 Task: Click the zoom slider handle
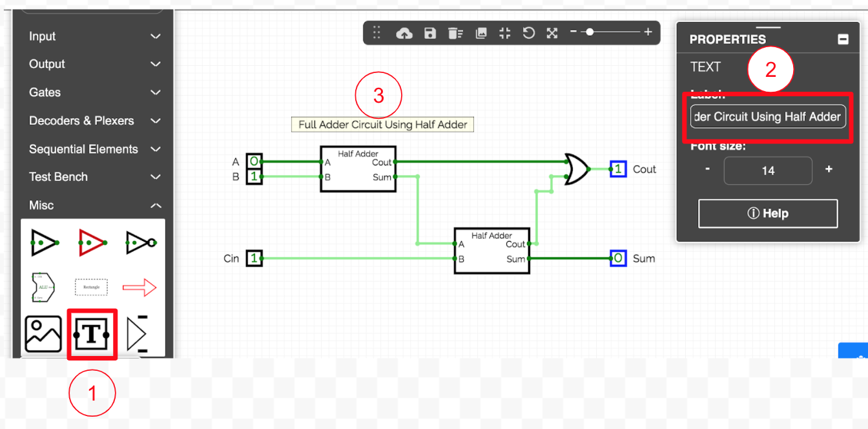click(590, 32)
